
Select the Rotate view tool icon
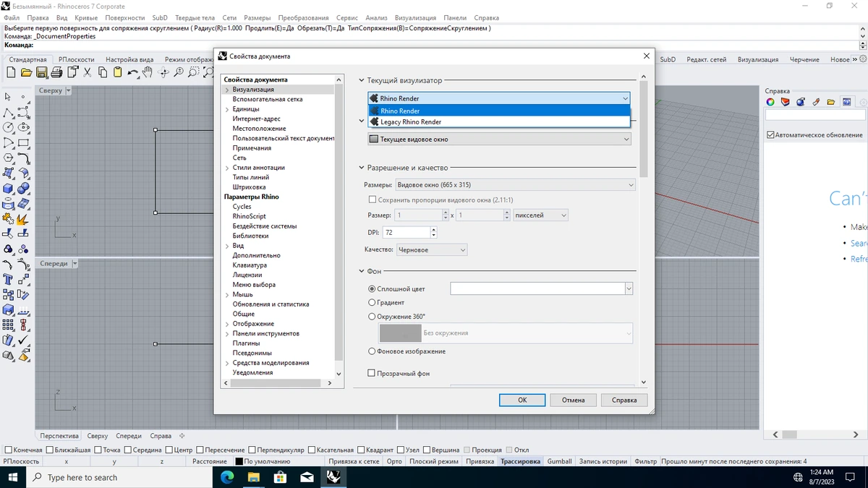163,72
